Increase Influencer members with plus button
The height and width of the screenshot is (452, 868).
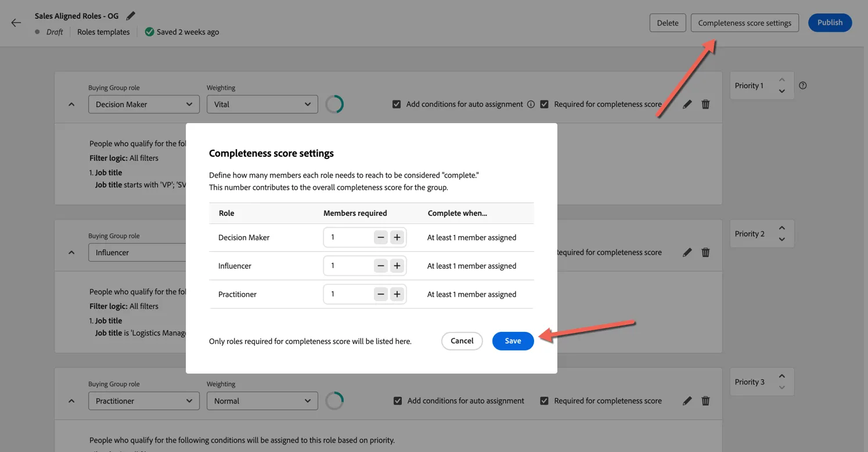point(397,266)
